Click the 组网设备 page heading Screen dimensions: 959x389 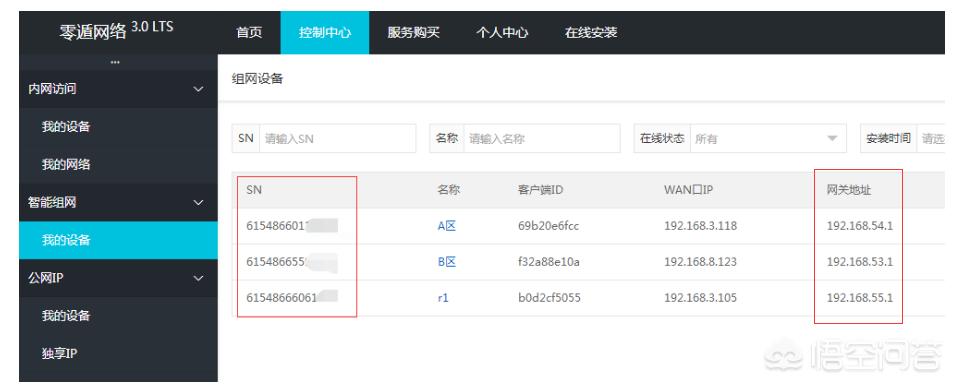(x=257, y=79)
